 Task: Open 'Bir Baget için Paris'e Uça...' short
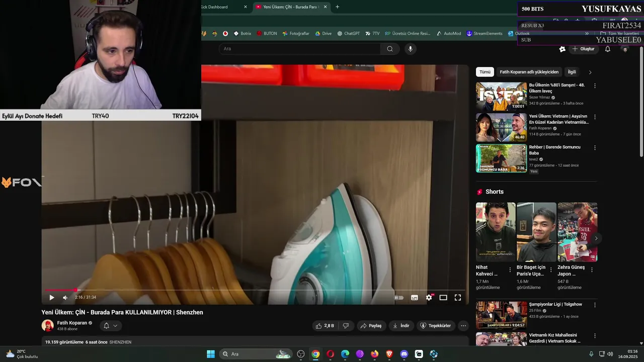tap(536, 232)
